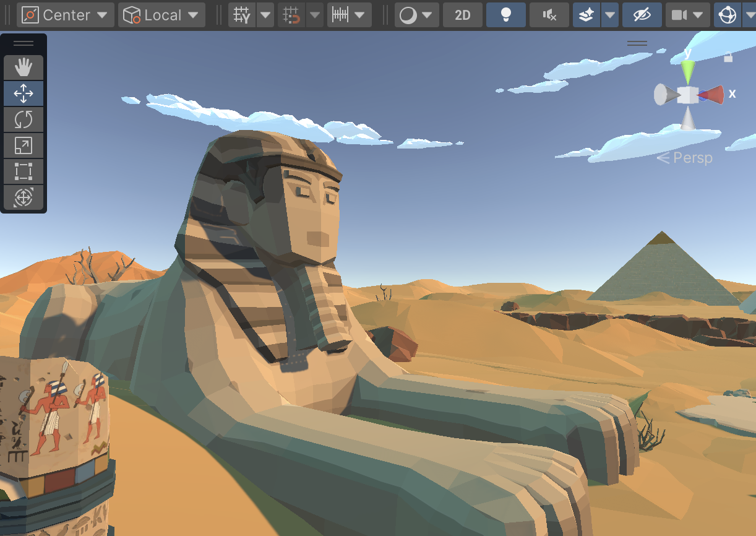Toggle hidden objects visibility eye
The width and height of the screenshot is (756, 536).
pyautogui.click(x=642, y=15)
